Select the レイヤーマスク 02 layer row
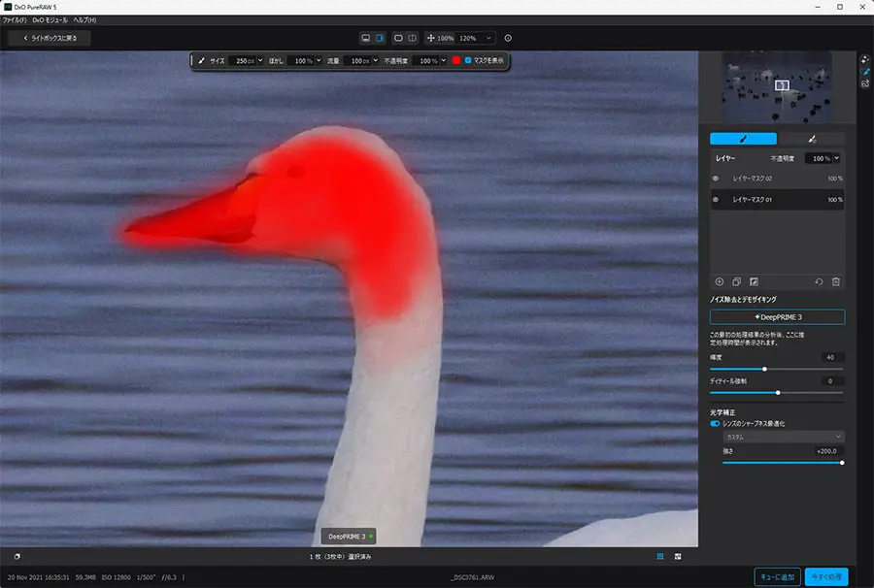This screenshot has height=588, width=874. click(778, 179)
